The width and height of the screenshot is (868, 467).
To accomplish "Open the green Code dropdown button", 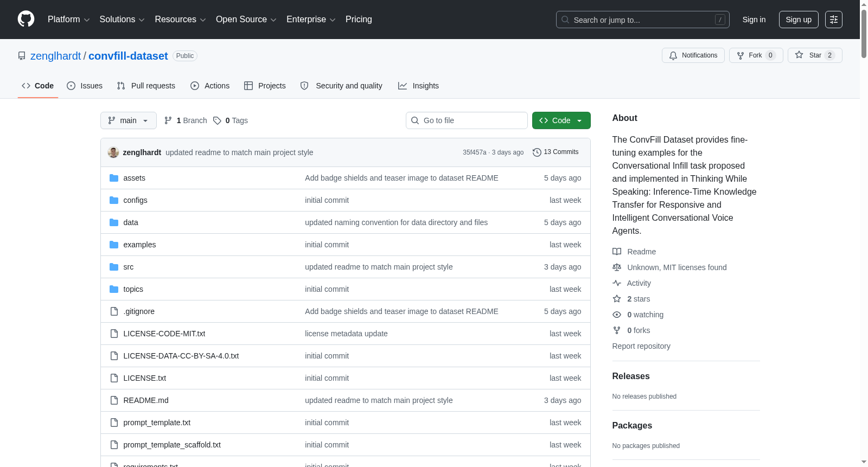I will pyautogui.click(x=561, y=120).
